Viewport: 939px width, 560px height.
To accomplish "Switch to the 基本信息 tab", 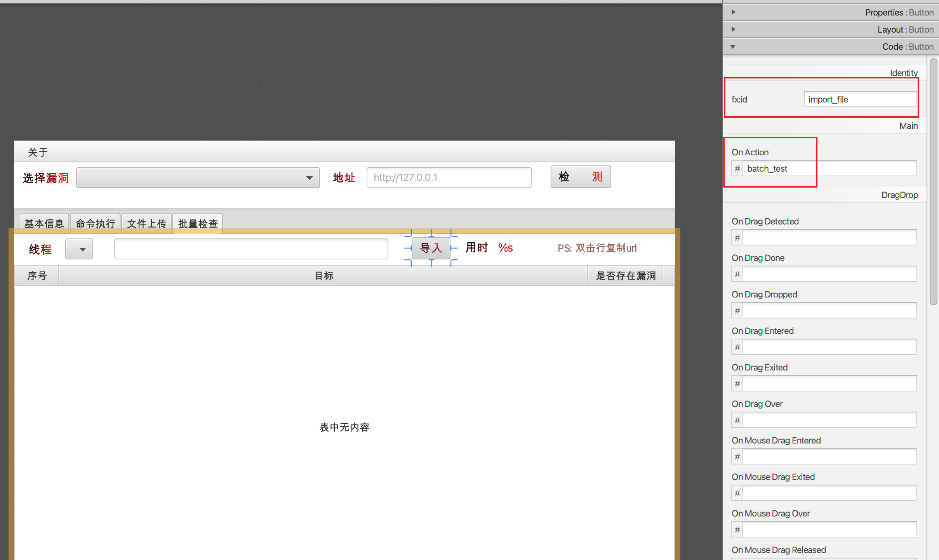I will point(44,223).
